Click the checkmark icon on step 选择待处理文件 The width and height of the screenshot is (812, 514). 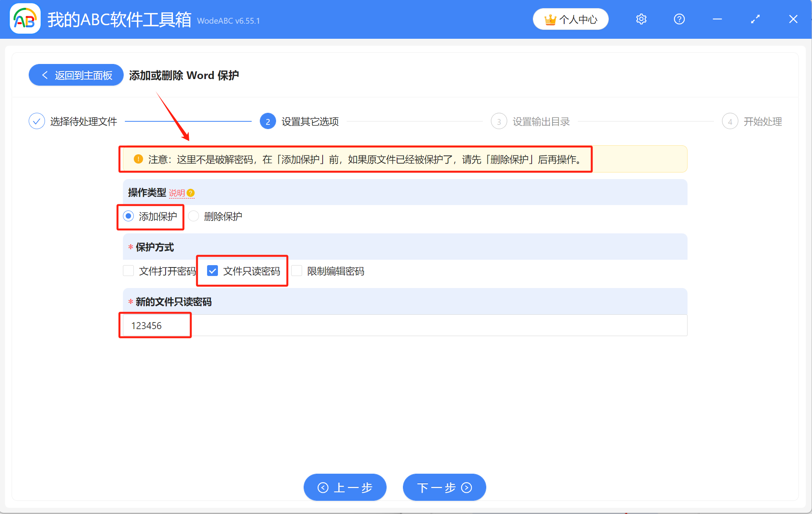coord(37,121)
